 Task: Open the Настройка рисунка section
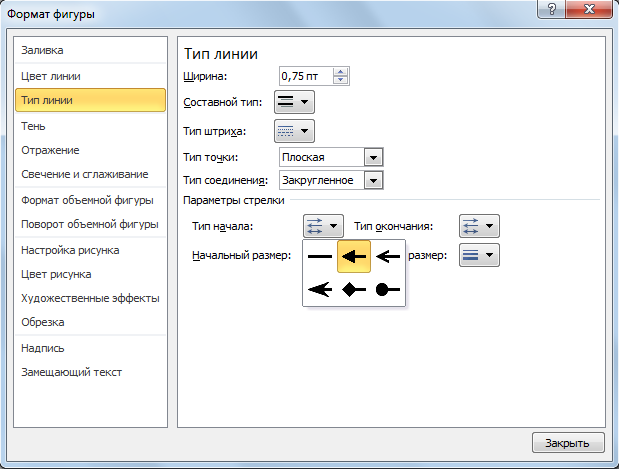tap(90, 251)
